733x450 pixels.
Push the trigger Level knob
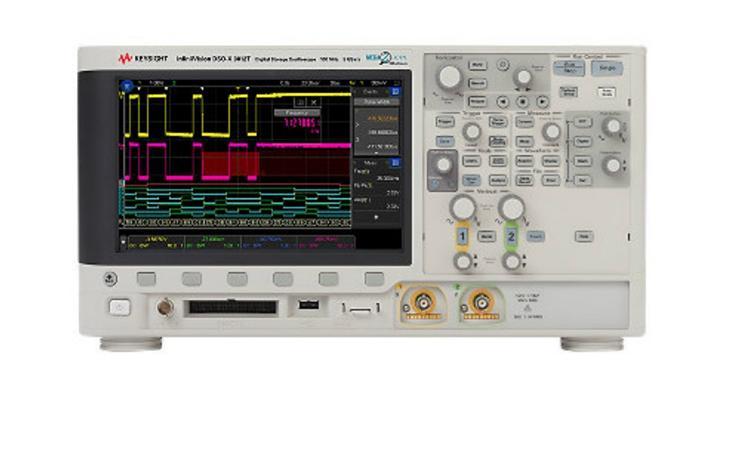tap(471, 132)
